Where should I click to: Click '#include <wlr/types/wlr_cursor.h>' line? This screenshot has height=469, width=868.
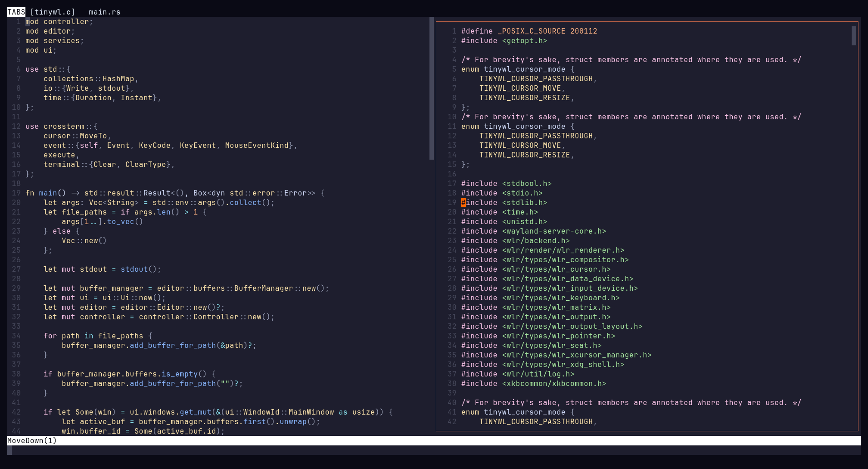point(536,269)
